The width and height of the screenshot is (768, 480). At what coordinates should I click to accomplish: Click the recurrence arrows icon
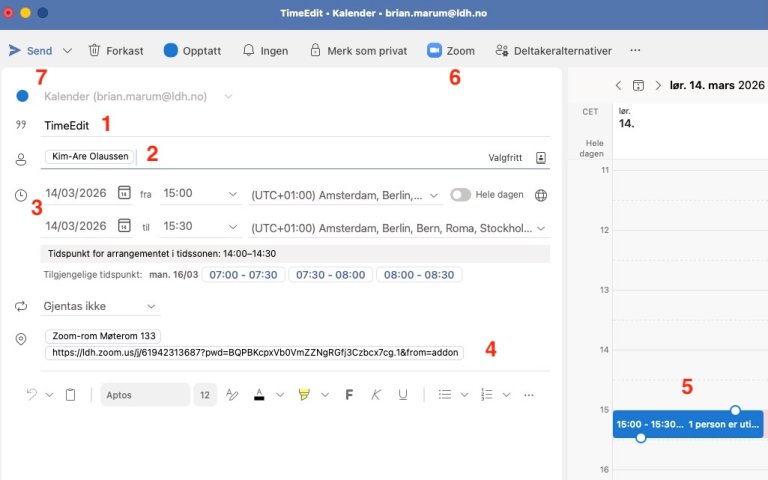tap(21, 306)
